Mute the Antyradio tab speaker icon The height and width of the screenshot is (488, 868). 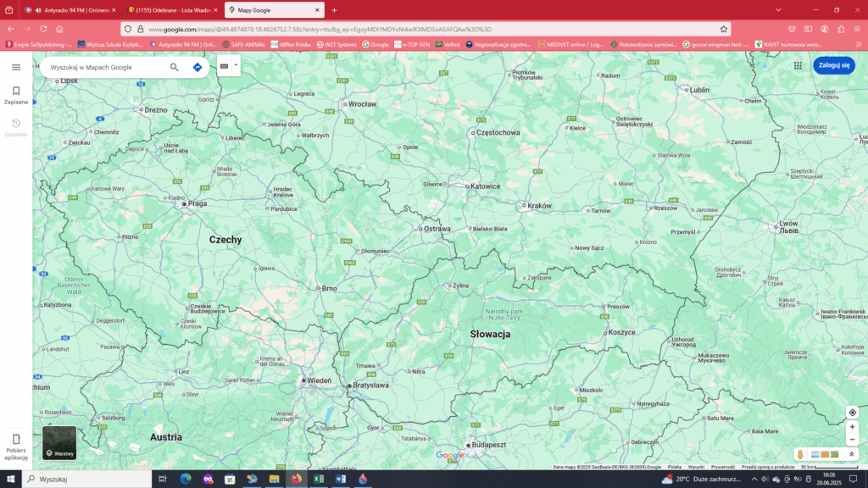coord(38,10)
